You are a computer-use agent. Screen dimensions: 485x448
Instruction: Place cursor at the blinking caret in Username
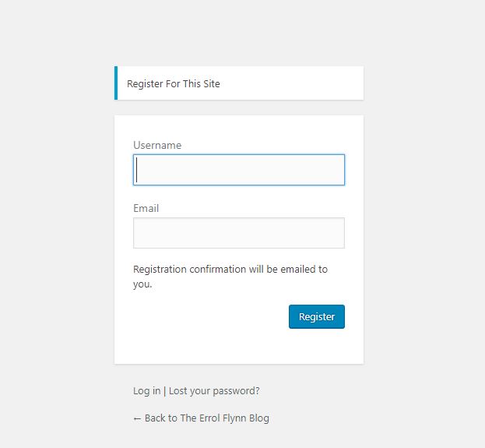[x=137, y=170]
